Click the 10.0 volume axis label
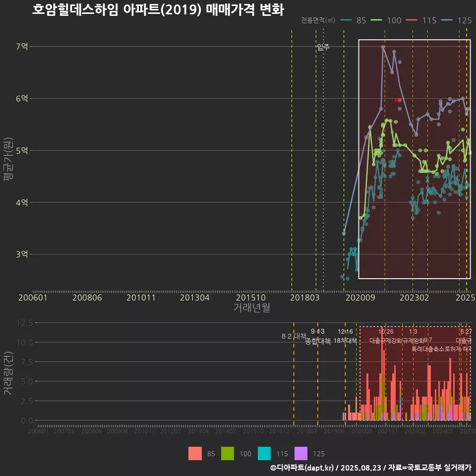The image size is (476, 476). coord(25,343)
